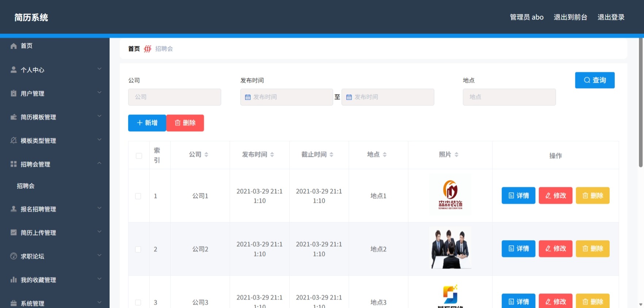644x308 pixels.
Task: Click the page vertical scrollbar
Action: [641, 102]
